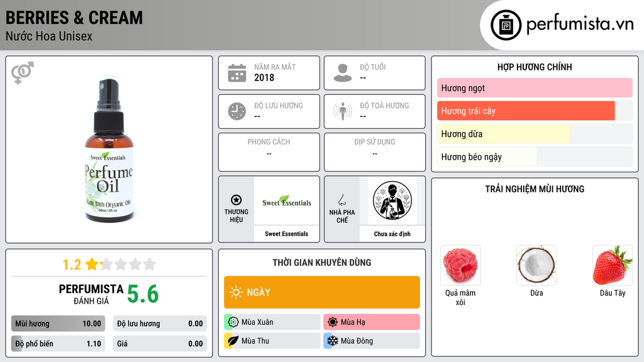
Task: Click the perfumer avatar illustration
Action: [392, 200]
